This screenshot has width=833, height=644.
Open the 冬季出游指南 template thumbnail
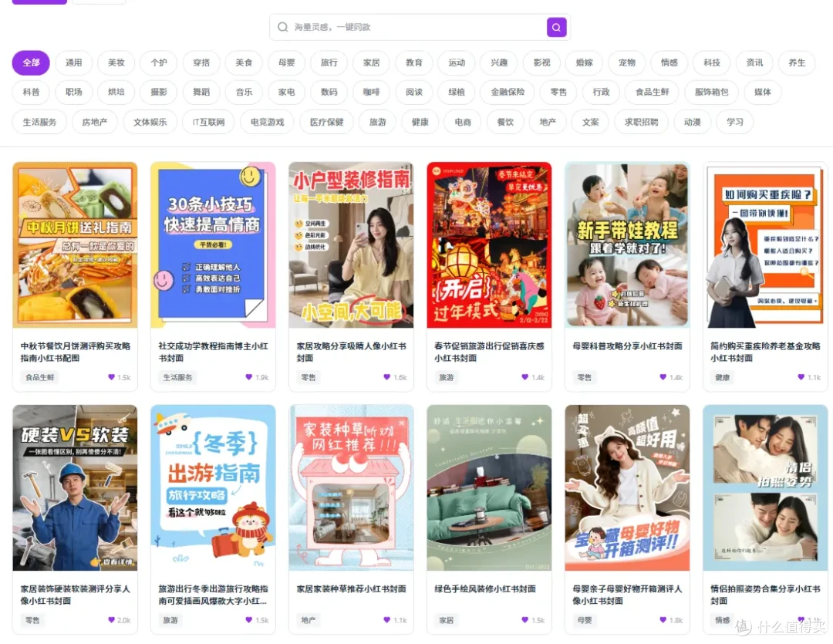[213, 487]
